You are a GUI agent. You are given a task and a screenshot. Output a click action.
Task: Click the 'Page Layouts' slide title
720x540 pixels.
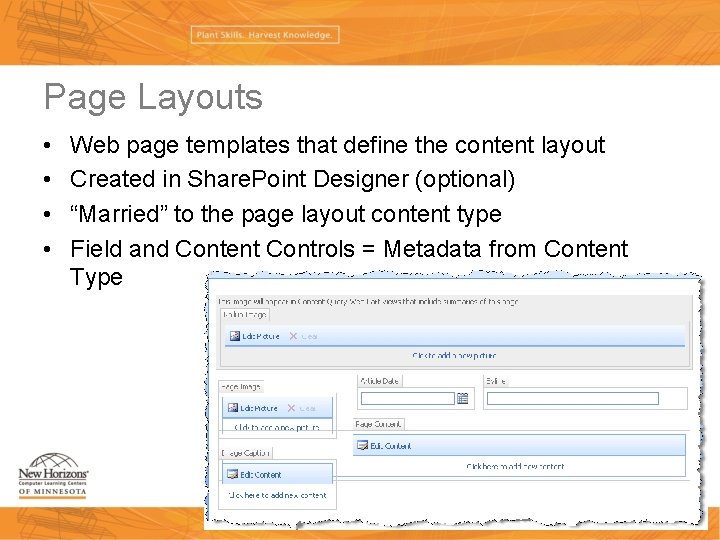coord(153,97)
